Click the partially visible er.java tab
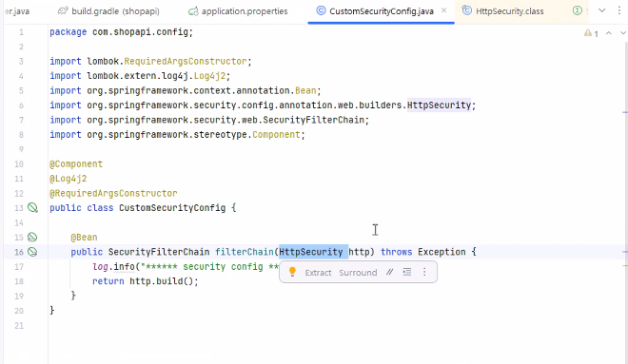This screenshot has width=628, height=364. [17, 11]
